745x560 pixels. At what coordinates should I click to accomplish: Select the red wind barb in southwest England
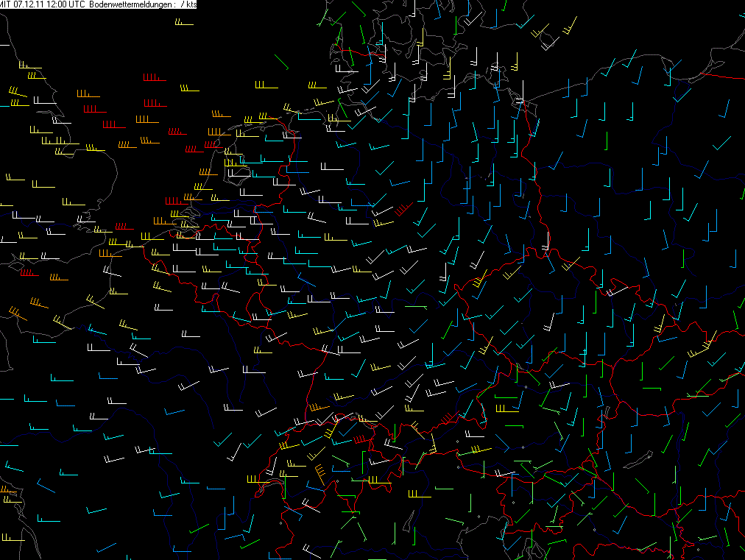(x=29, y=274)
